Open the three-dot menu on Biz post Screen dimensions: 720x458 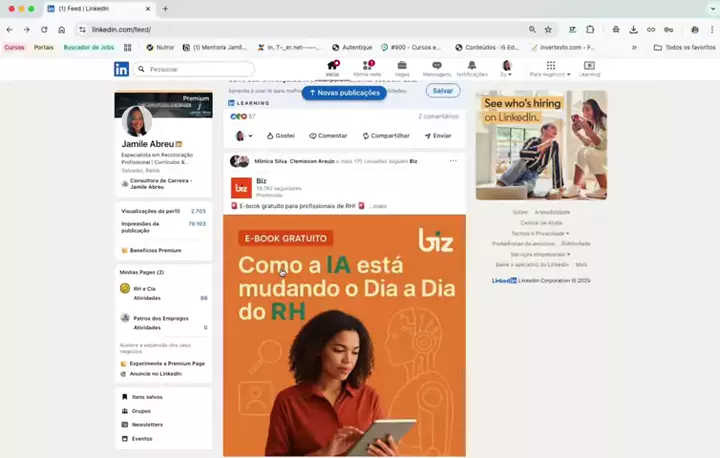[x=453, y=161]
